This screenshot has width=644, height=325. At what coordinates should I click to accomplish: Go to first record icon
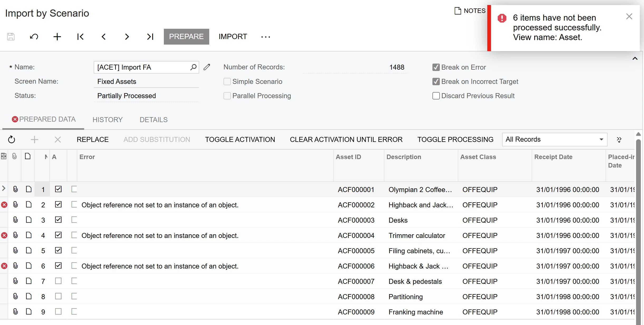[80, 37]
